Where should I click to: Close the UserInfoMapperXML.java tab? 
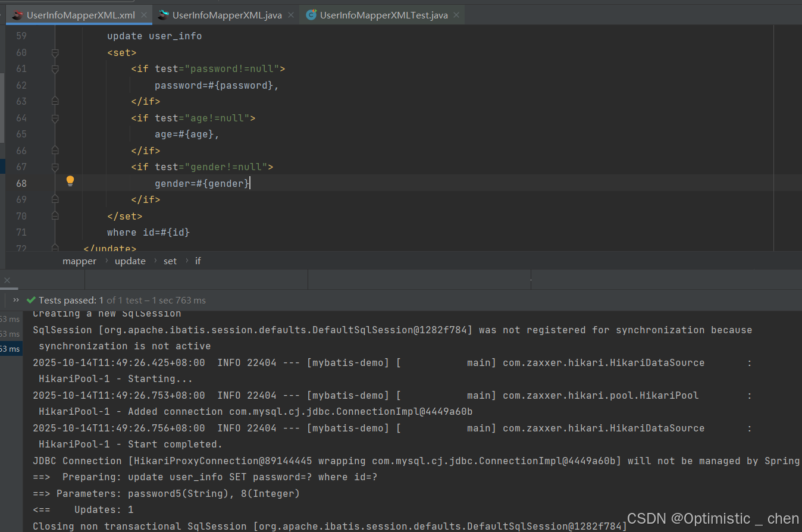click(x=290, y=15)
